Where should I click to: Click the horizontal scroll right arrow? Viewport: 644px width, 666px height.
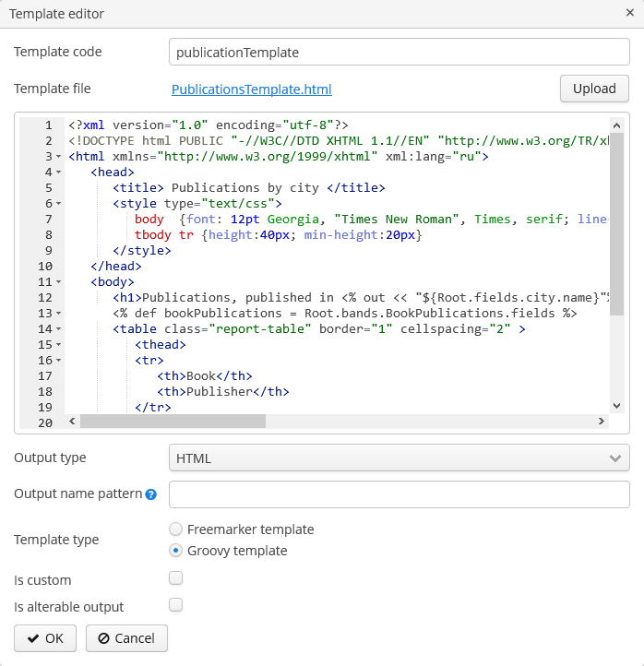click(x=601, y=421)
